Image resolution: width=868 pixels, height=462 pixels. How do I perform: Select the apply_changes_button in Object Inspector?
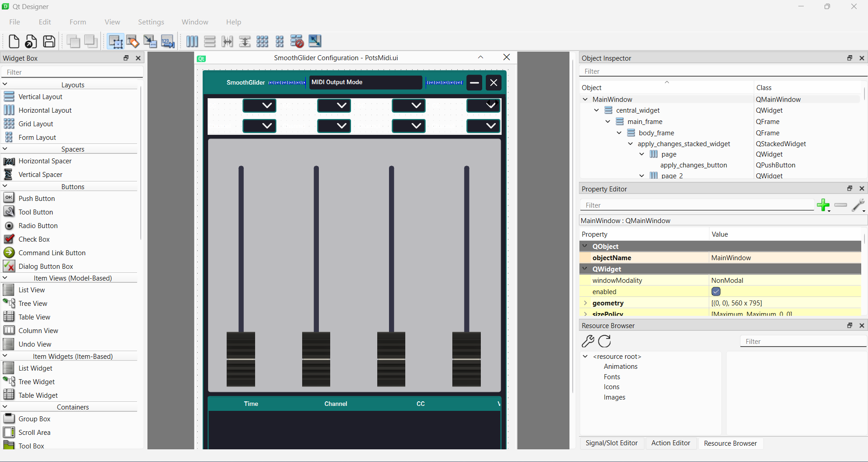[693, 165]
